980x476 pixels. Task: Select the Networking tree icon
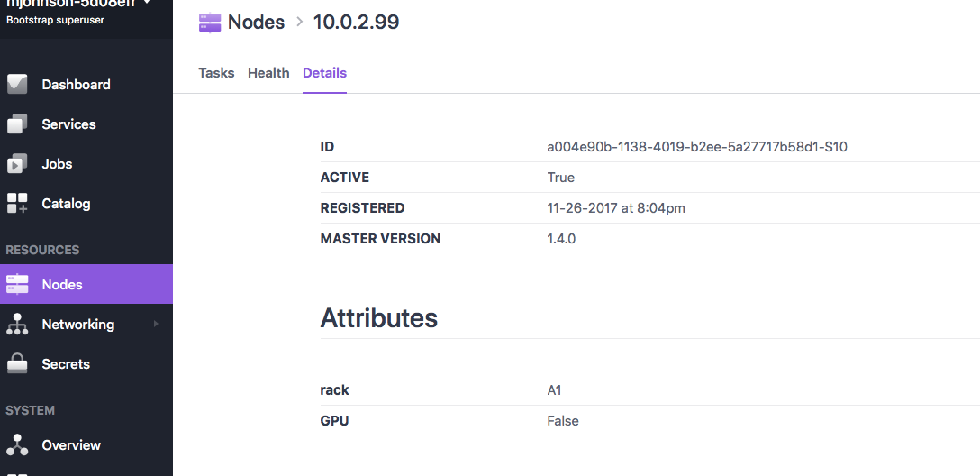tap(17, 325)
